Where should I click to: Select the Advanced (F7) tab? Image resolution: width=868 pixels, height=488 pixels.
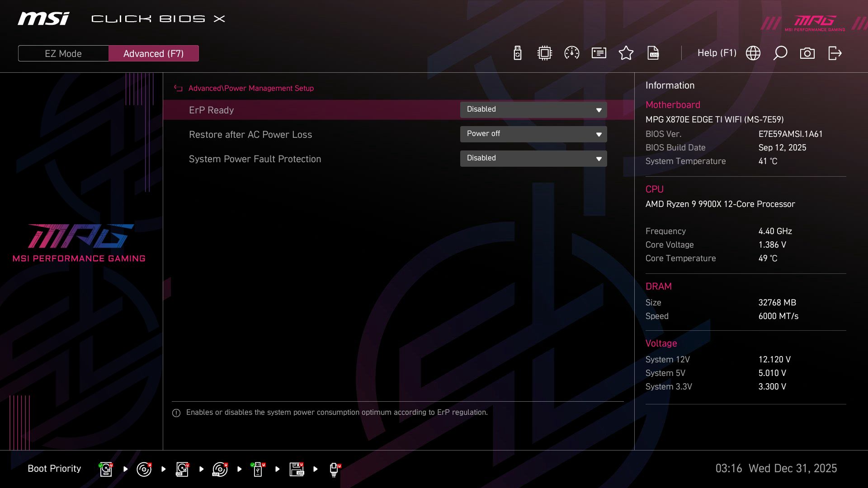[153, 53]
